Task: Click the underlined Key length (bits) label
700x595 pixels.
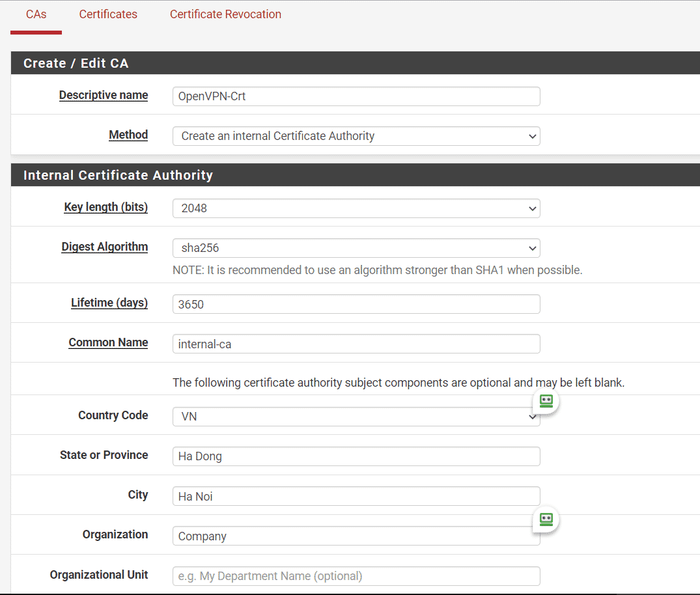Action: pos(105,207)
